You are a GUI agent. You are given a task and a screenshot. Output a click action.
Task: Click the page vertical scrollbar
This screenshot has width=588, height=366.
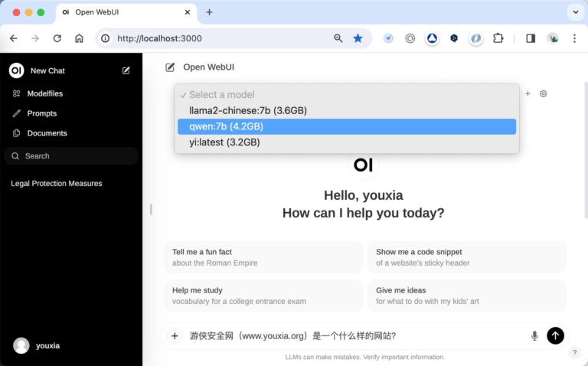click(586, 150)
